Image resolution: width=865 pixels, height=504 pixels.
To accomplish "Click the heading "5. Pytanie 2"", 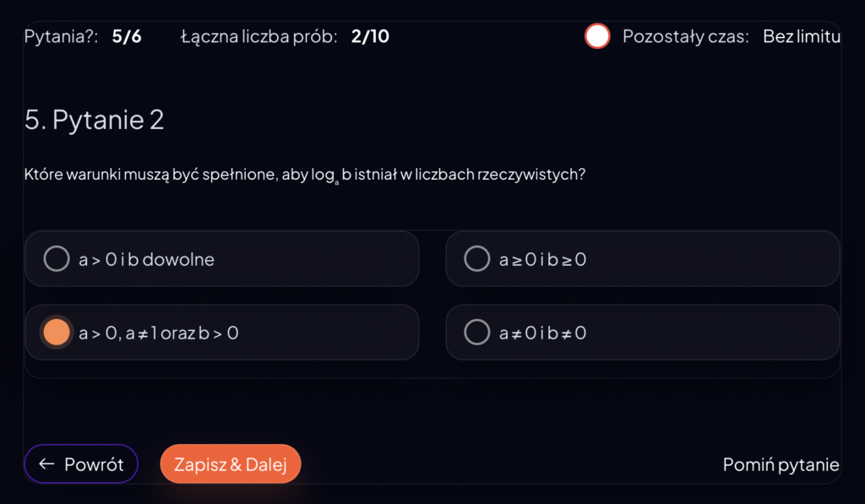I will pos(95,120).
